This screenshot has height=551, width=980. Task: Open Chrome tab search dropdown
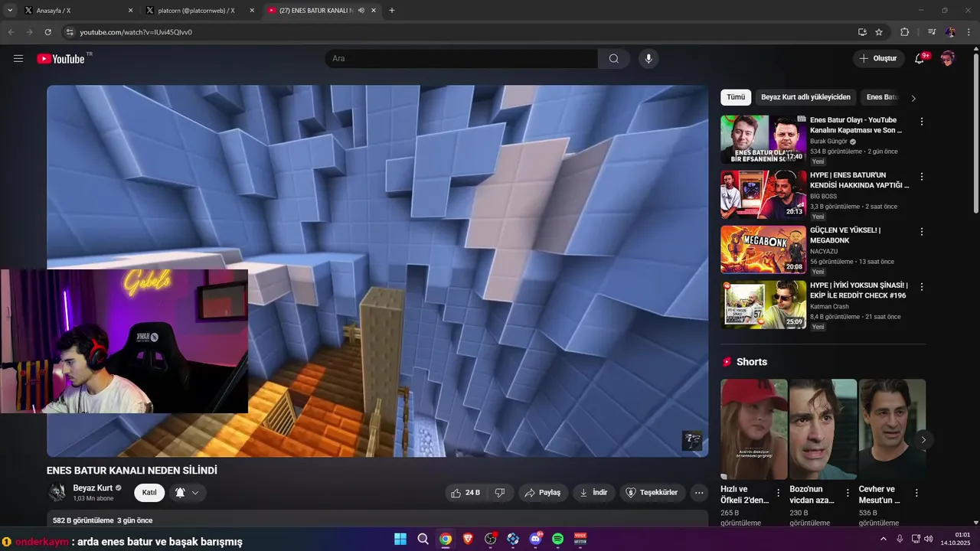coord(10,11)
